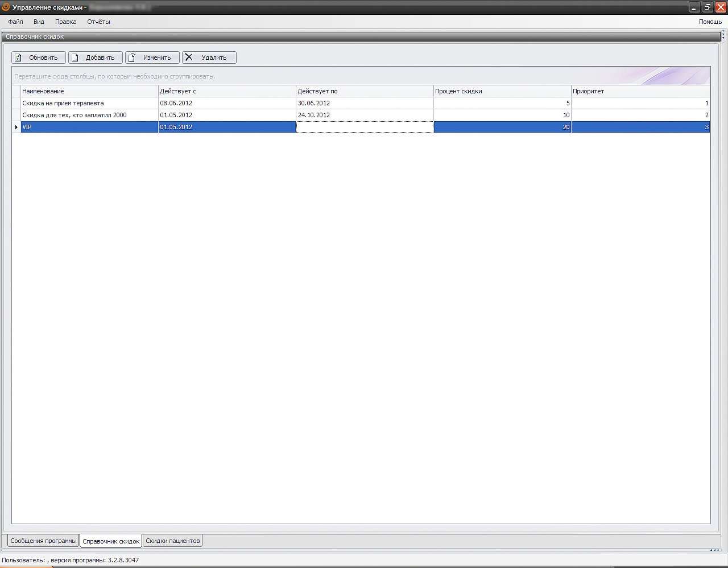Open the Помощь menu

pyautogui.click(x=710, y=22)
